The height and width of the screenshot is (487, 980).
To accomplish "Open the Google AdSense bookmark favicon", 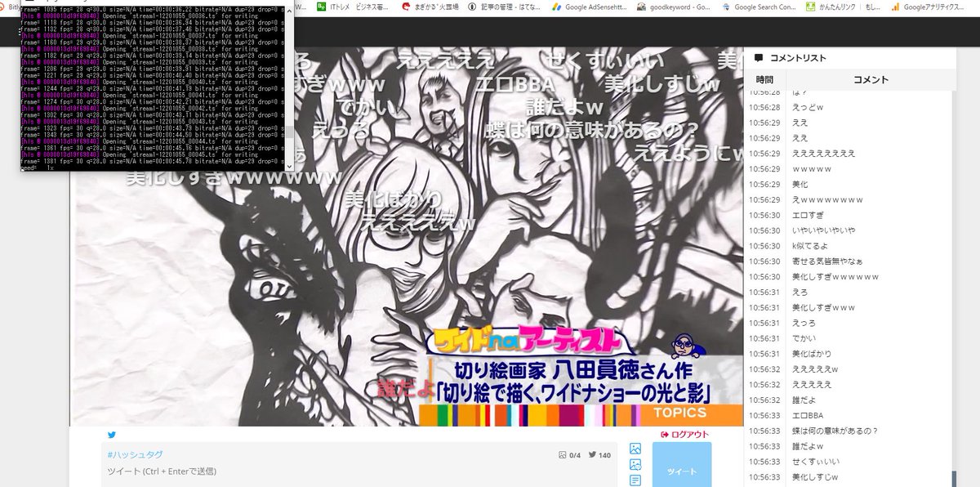I will click(558, 6).
